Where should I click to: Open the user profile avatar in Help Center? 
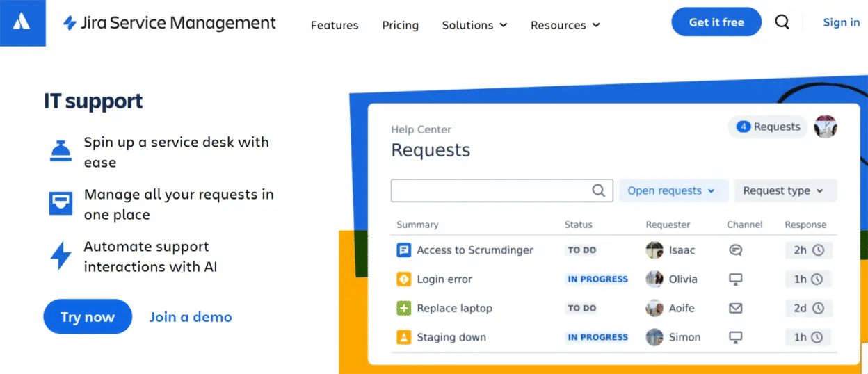tap(826, 127)
